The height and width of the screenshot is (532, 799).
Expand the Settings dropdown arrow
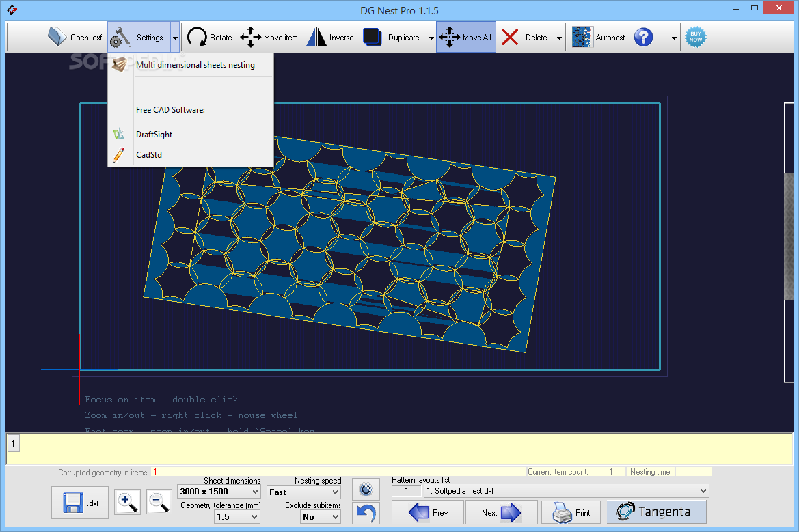pos(175,37)
